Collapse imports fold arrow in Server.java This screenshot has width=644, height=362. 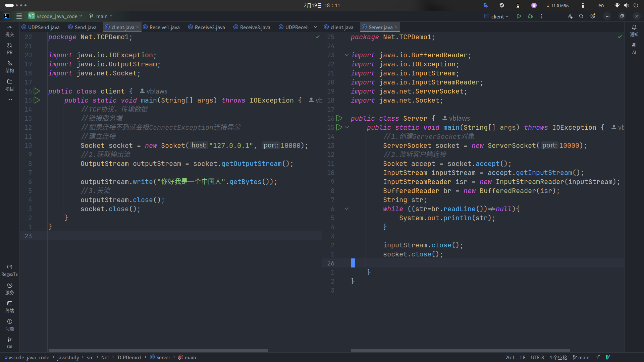[347, 55]
